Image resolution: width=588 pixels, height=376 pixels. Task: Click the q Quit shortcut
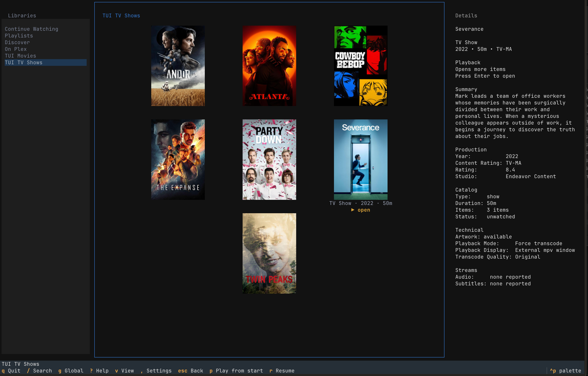(11, 371)
